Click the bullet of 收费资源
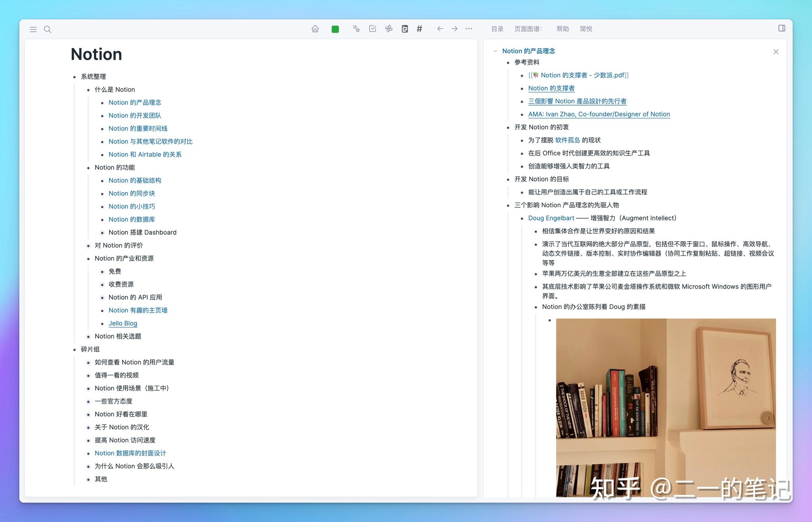This screenshot has width=812, height=522. (x=102, y=285)
